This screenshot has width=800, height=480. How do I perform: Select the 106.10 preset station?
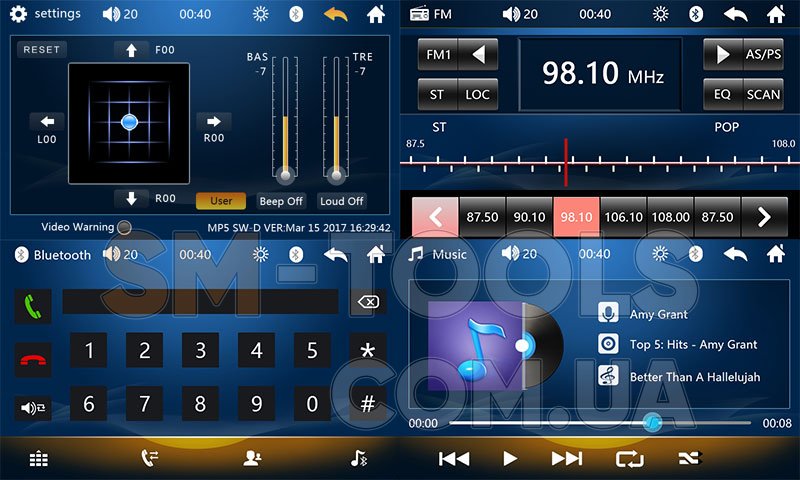coord(623,217)
